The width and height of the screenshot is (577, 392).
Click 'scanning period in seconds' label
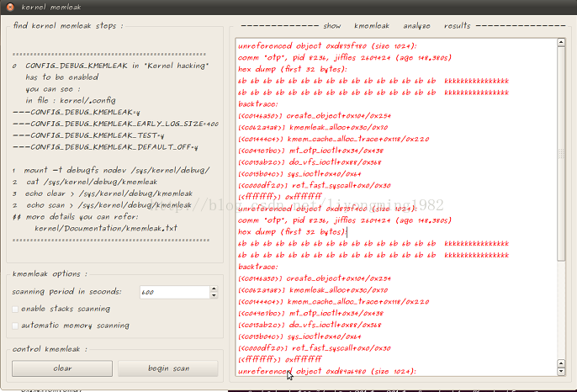(66, 292)
